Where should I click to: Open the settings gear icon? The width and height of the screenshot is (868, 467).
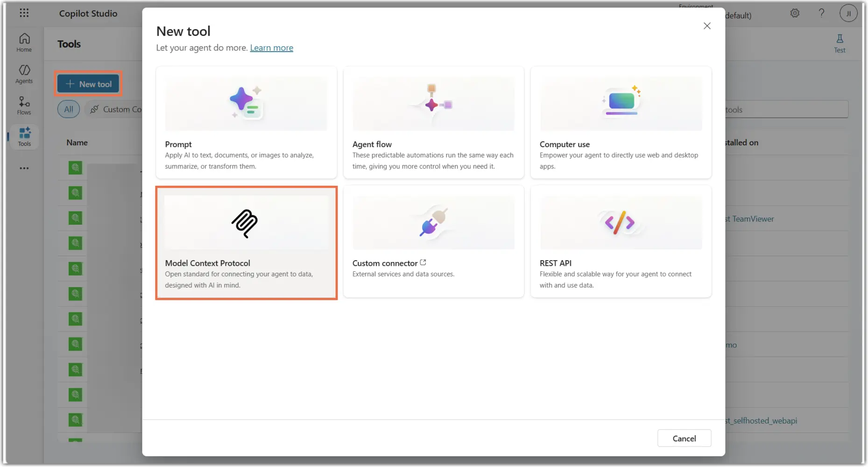tap(795, 13)
